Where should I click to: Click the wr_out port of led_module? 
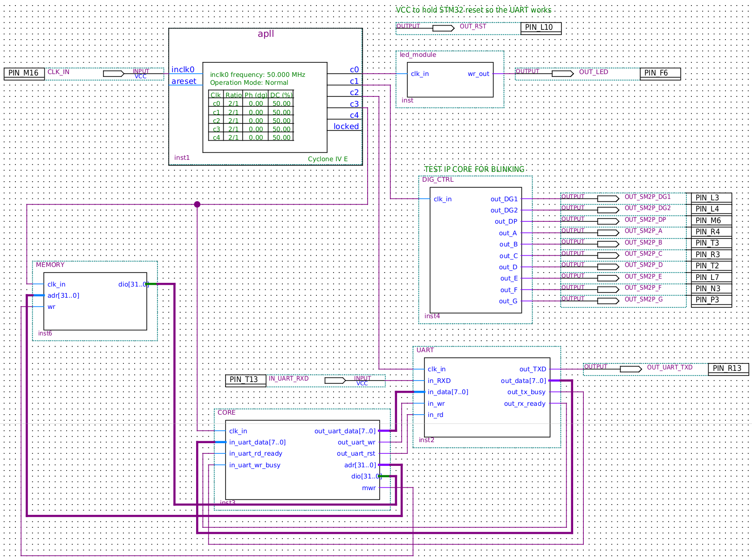click(x=479, y=74)
